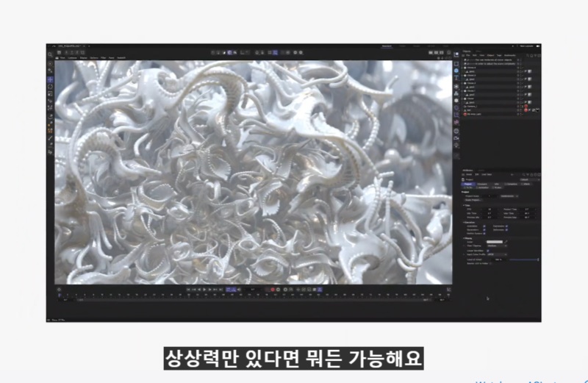The width and height of the screenshot is (588, 383).
Task: Go to start of animation
Action: point(188,290)
